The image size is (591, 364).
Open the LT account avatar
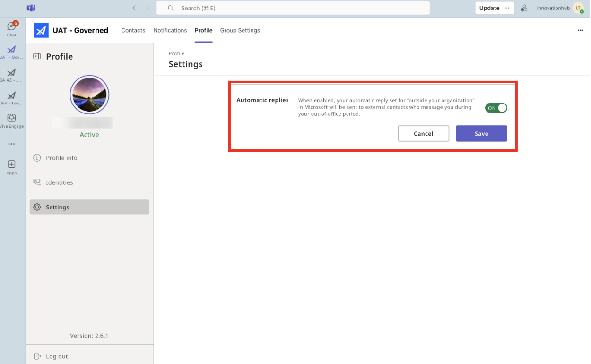click(x=578, y=8)
